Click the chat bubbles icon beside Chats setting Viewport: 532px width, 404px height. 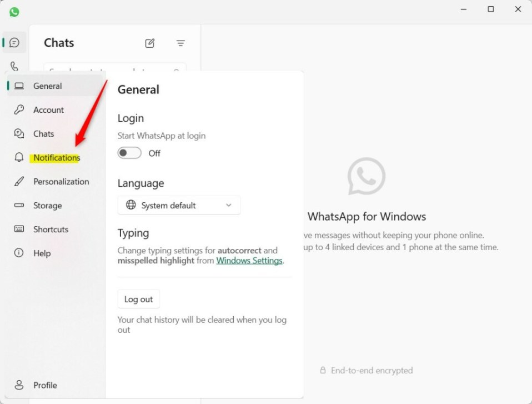pyautogui.click(x=19, y=133)
